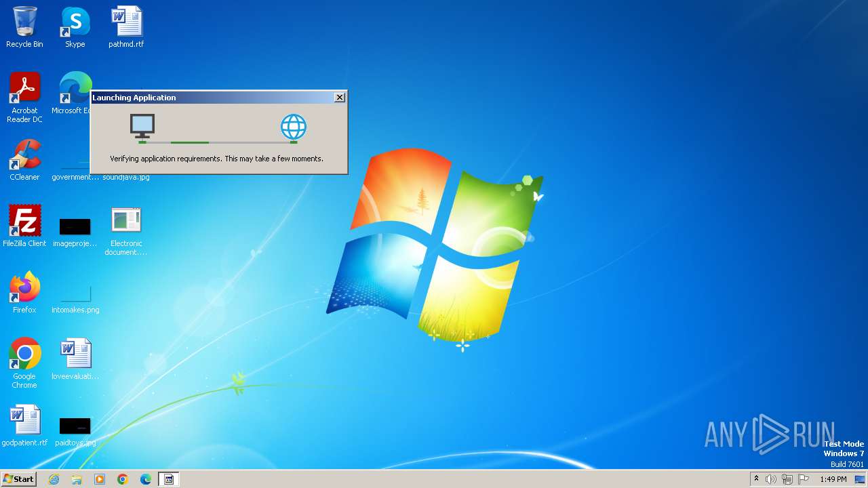Open the Skype desktop shortcut

(x=75, y=27)
